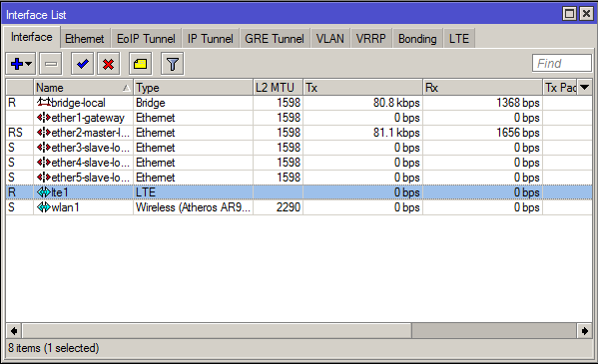
Task: Maximize the Interface List window
Action: (569, 14)
